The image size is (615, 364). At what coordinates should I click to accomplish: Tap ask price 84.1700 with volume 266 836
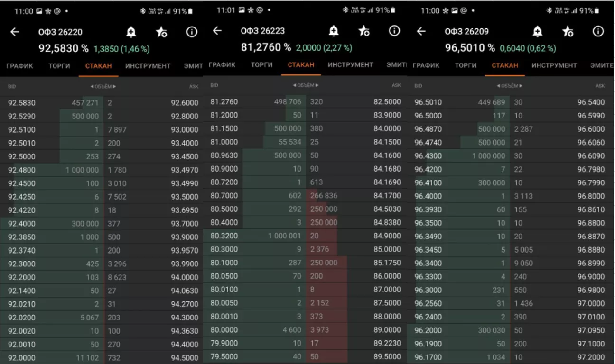(x=387, y=195)
